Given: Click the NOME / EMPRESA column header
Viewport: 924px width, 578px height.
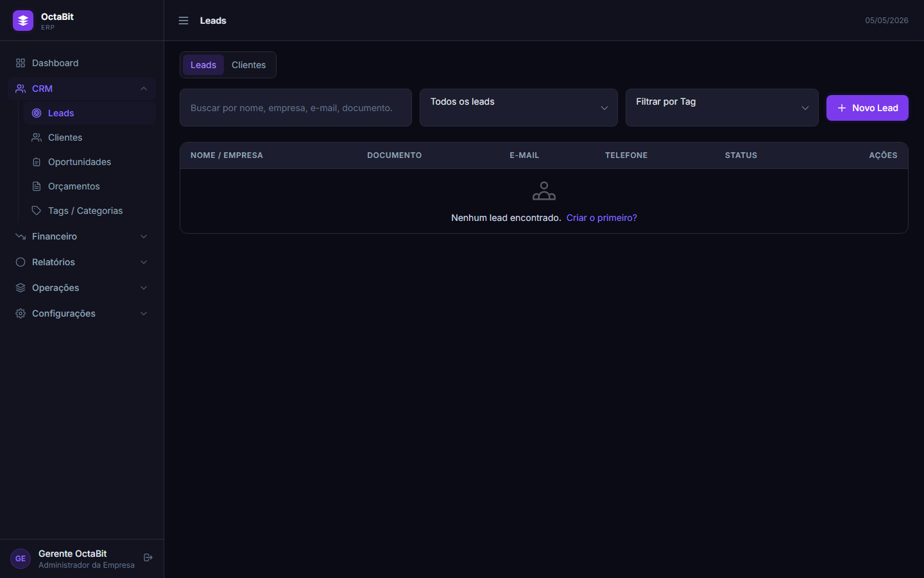Looking at the screenshot, I should (227, 155).
